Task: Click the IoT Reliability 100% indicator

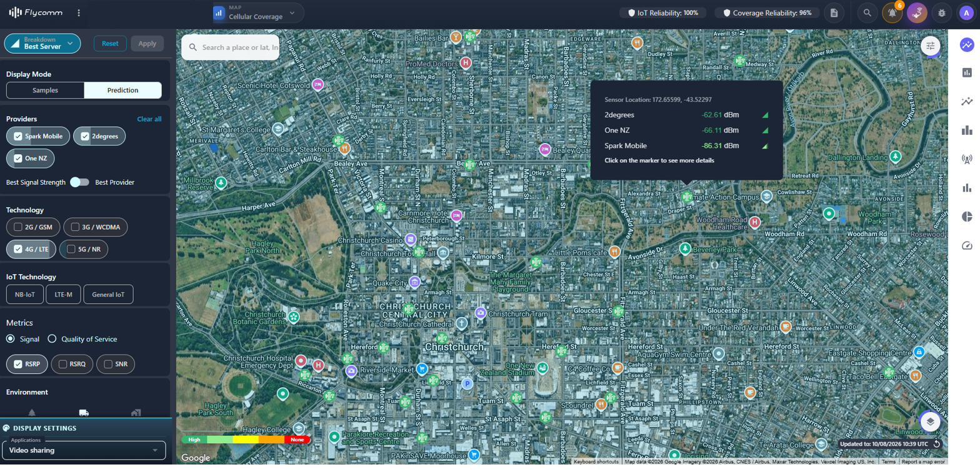Action: point(663,12)
